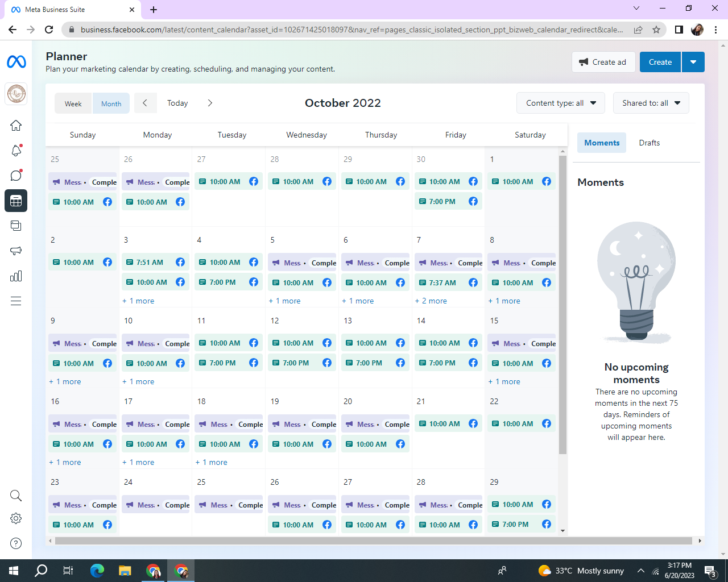Screen dimensions: 728x582
Task: Open Task View on the taskbar
Action: pyautogui.click(x=68, y=571)
